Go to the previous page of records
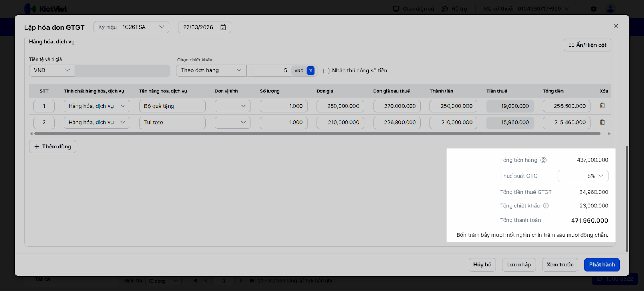Viewport: 644px width, 291px height. click(x=206, y=281)
